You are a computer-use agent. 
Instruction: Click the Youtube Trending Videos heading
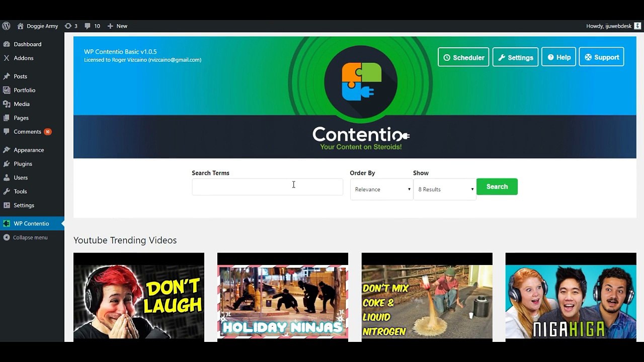pyautogui.click(x=125, y=240)
